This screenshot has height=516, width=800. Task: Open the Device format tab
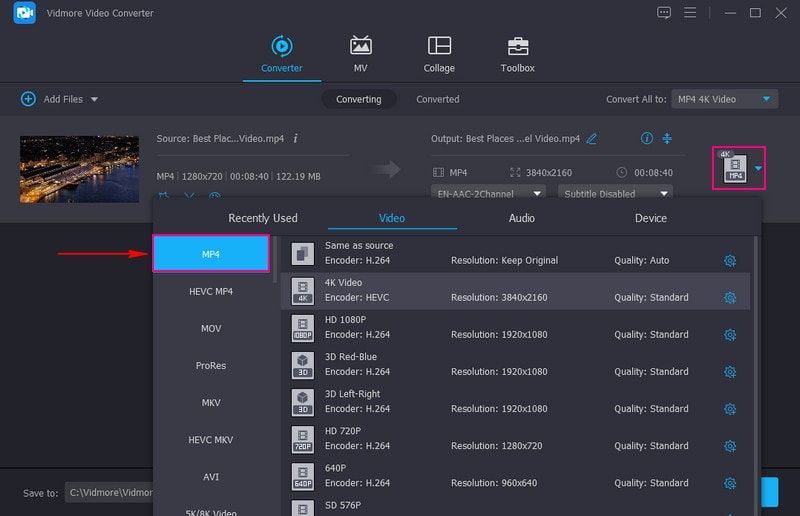650,218
